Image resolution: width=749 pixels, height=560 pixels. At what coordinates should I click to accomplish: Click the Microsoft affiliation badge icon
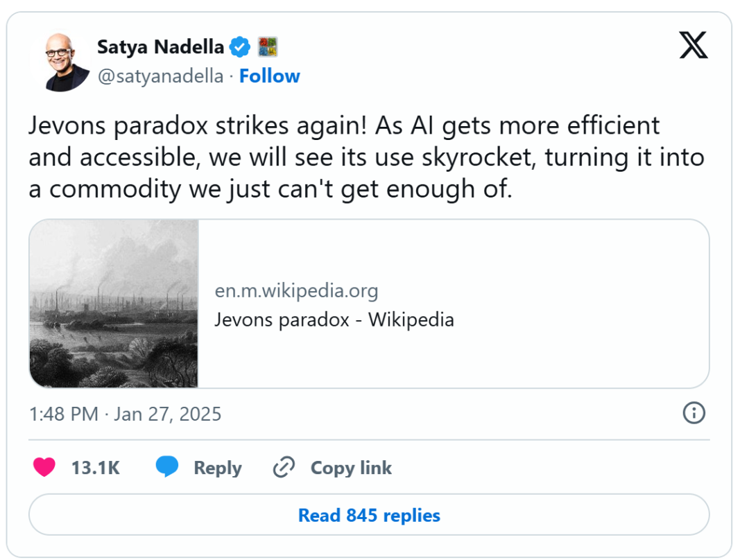(268, 47)
